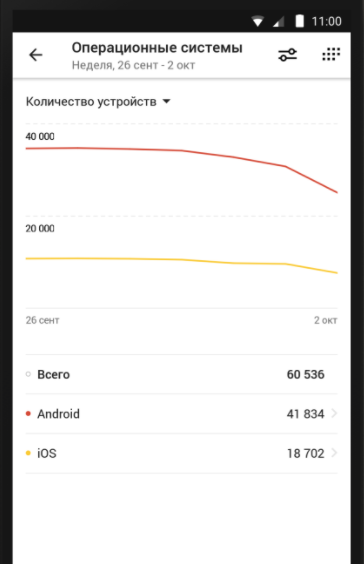364x564 pixels.
Task: Toggle the yellow iOS series dot
Action: [28, 453]
